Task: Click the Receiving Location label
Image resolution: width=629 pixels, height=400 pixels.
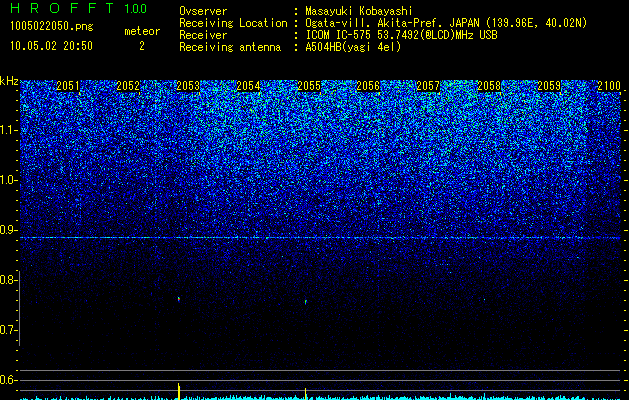Action: [233, 23]
